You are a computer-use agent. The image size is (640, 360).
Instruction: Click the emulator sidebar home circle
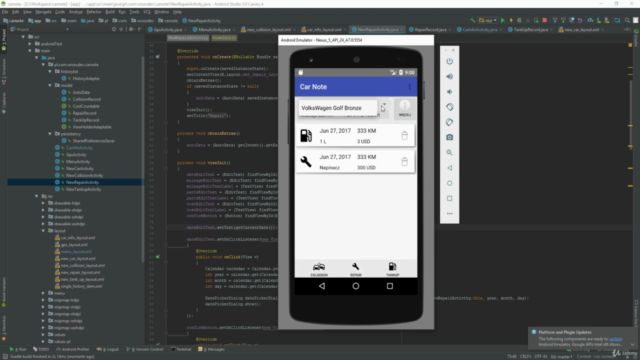click(x=449, y=183)
